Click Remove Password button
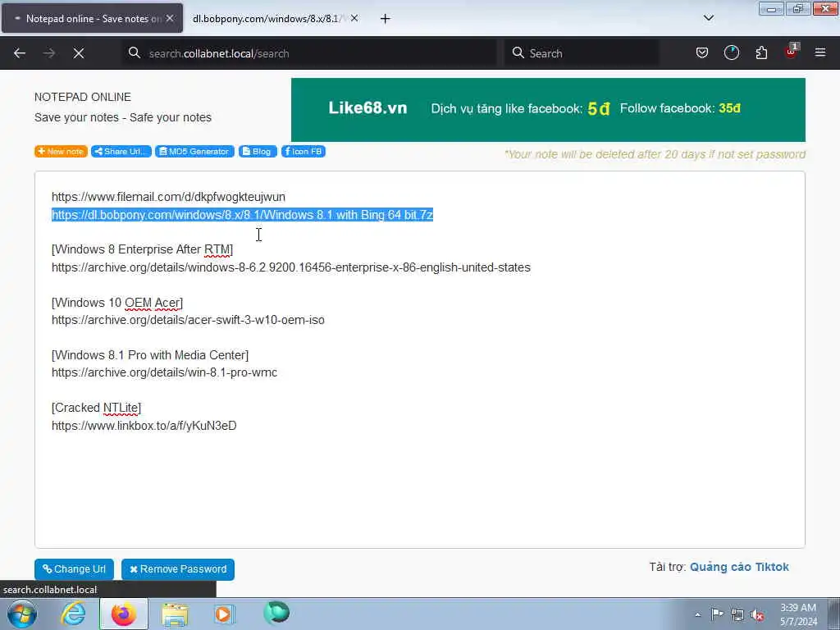Viewport: 840px width, 630px height. click(178, 569)
